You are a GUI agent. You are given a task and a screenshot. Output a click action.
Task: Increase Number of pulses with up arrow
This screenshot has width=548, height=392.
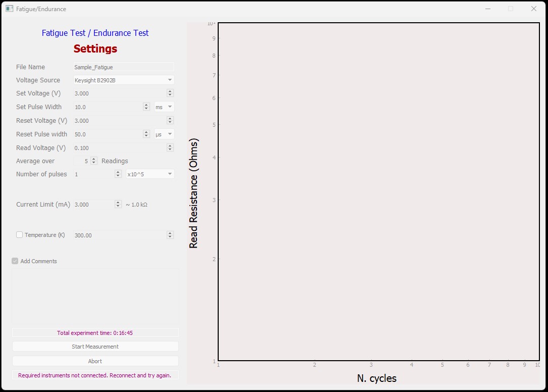(x=118, y=172)
